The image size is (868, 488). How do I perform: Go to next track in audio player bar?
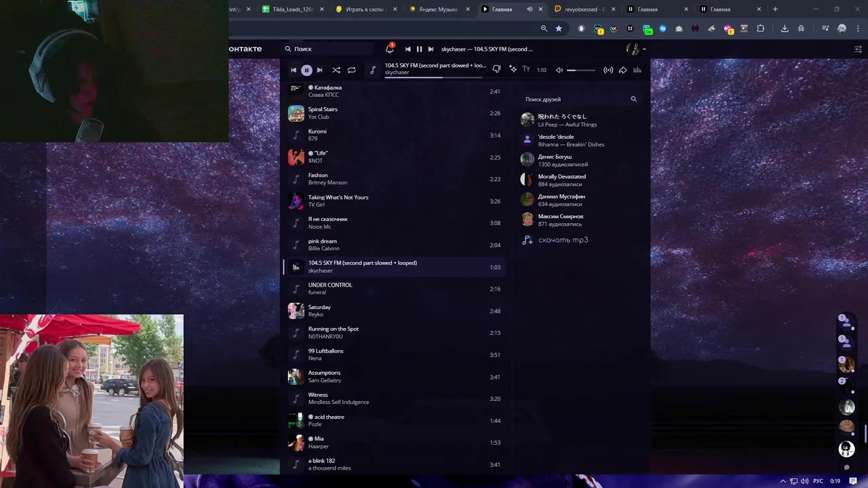tap(319, 70)
